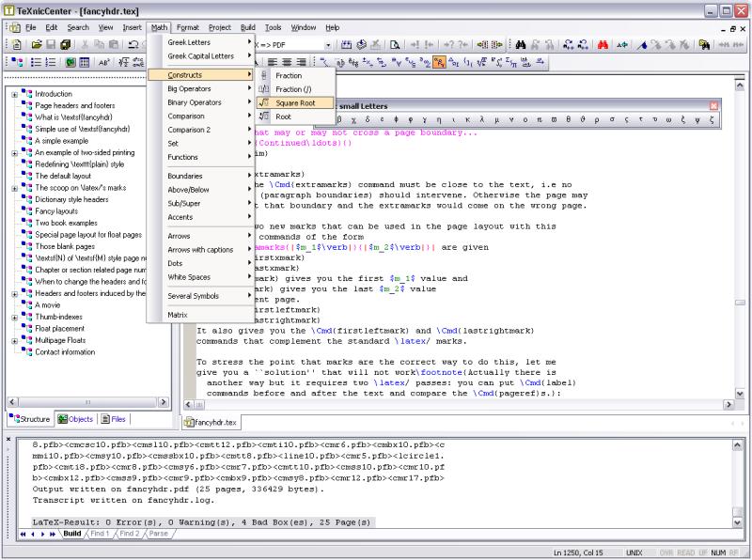752x560 pixels.
Task: Choose Square Root from Constructs submenu
Action: [295, 102]
